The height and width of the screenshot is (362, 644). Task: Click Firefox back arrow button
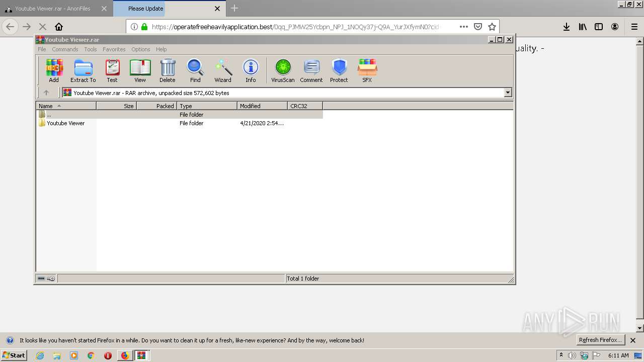10,27
